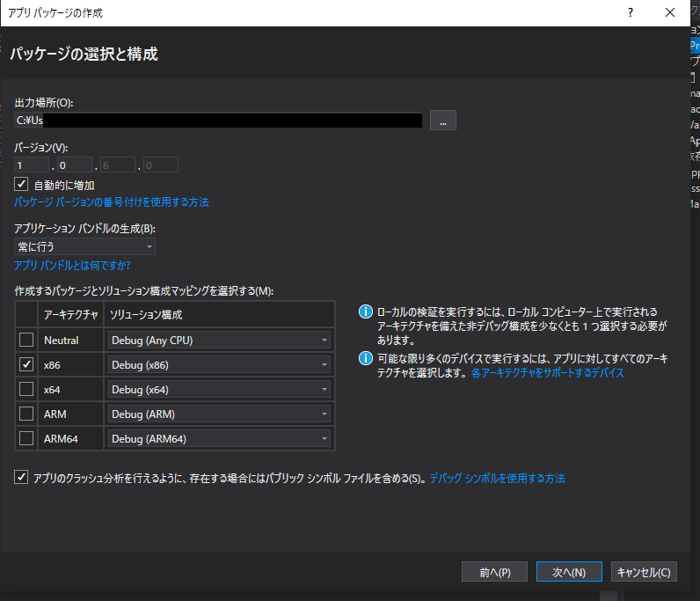The image size is (700, 601).
Task: Click the Neutral architecture label
Action: (x=62, y=341)
